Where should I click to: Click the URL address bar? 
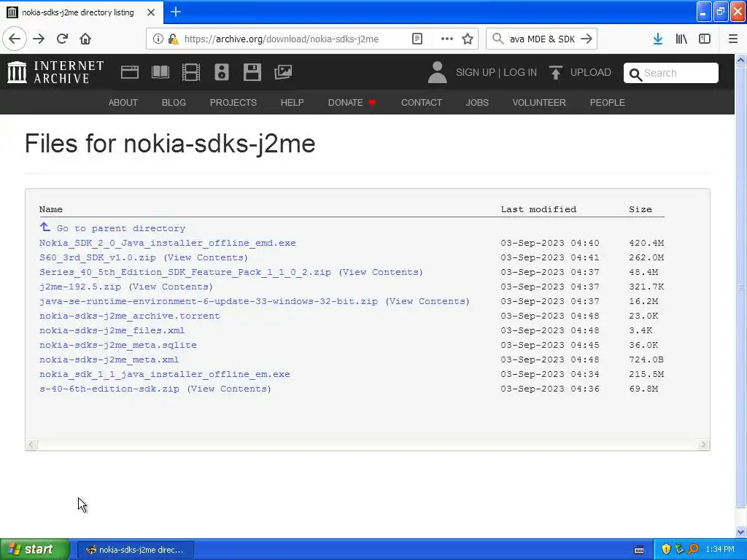(x=281, y=39)
